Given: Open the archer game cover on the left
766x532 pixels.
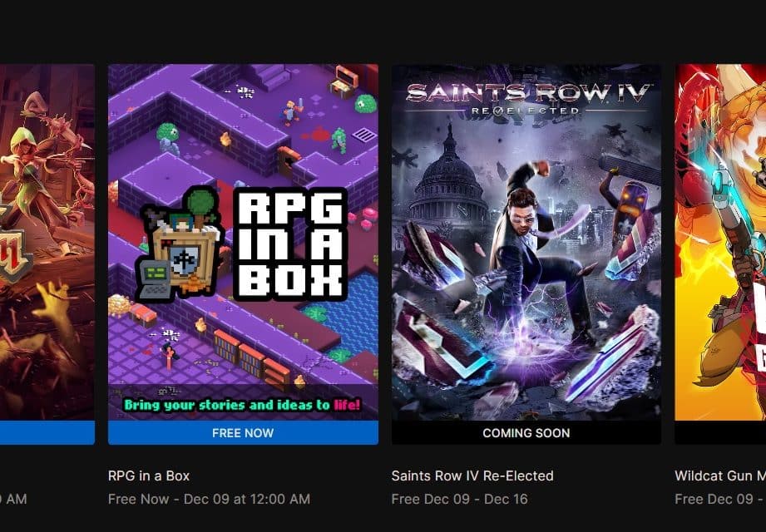Looking at the screenshot, I should pyautogui.click(x=47, y=242).
